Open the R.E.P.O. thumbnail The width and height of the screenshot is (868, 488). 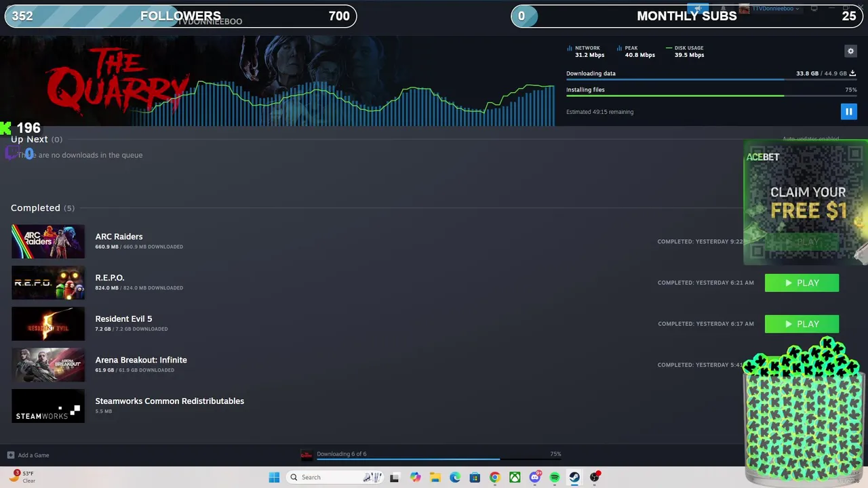[x=48, y=283]
